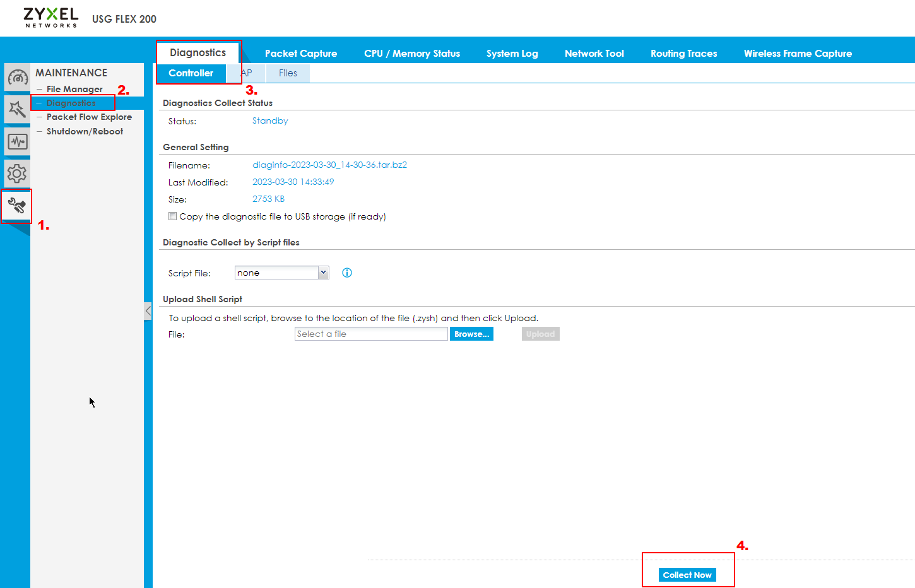Collapse the left navigation panel arrow
Screen dimensions: 915x588
pyautogui.click(x=148, y=310)
